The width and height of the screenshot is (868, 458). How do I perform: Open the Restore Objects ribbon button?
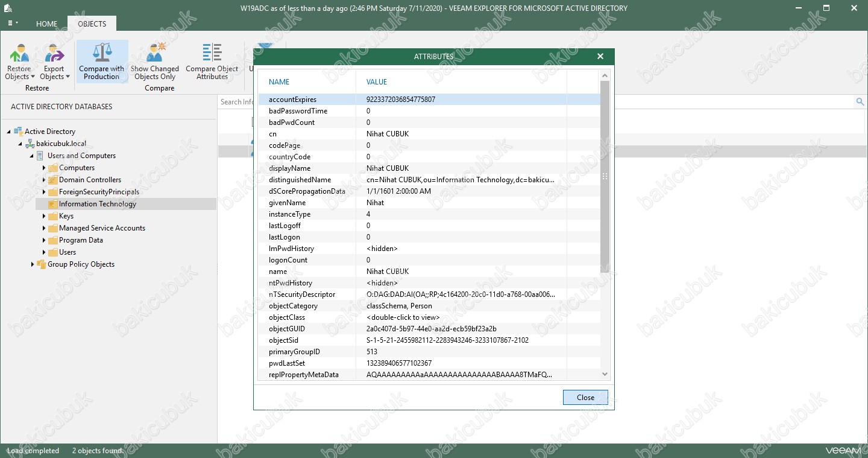(19, 62)
